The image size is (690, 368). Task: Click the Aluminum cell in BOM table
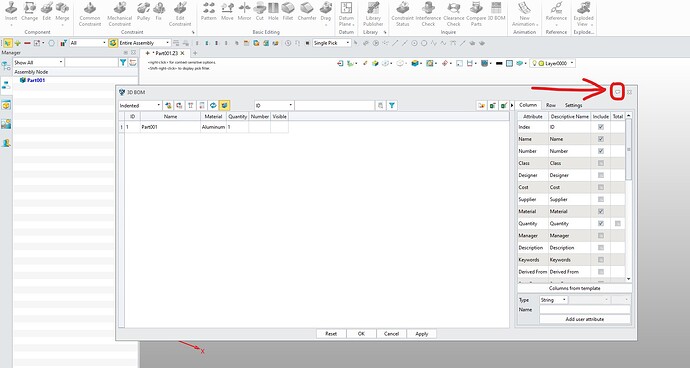[x=213, y=127]
